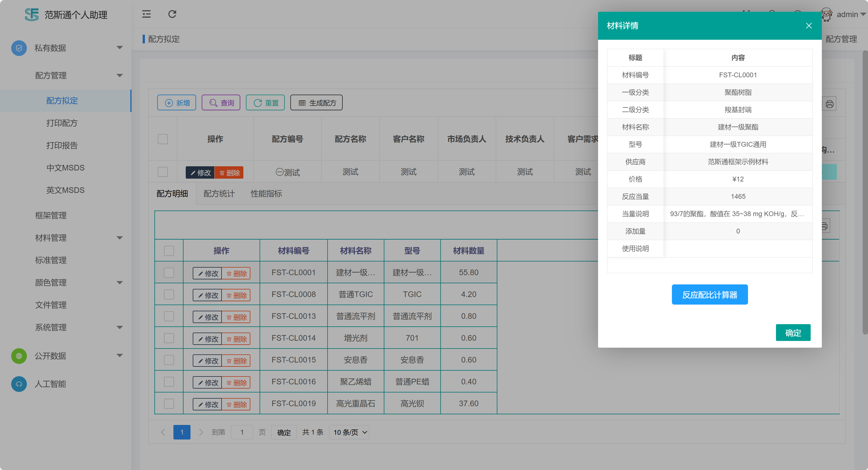The image size is (868, 470).
Task: Expand the 公开数据 sidebar group
Action: click(119, 355)
